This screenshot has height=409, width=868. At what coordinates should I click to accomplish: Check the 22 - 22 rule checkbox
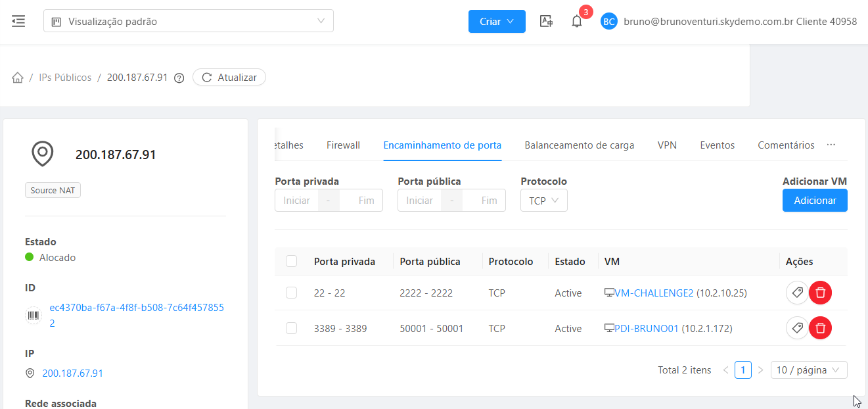(x=292, y=293)
